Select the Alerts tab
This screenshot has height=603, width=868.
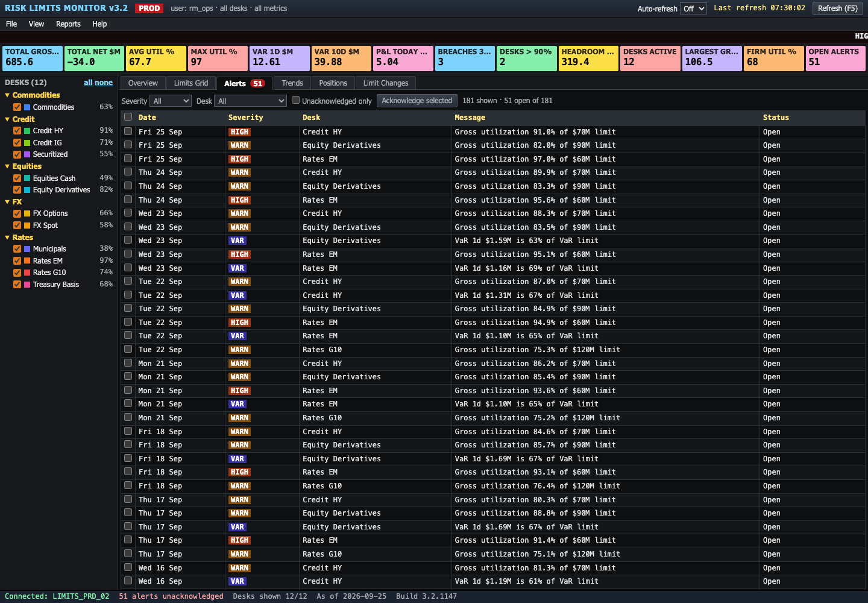pyautogui.click(x=244, y=83)
